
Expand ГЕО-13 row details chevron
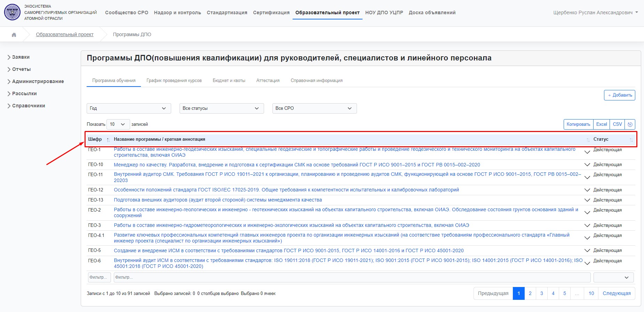click(587, 200)
